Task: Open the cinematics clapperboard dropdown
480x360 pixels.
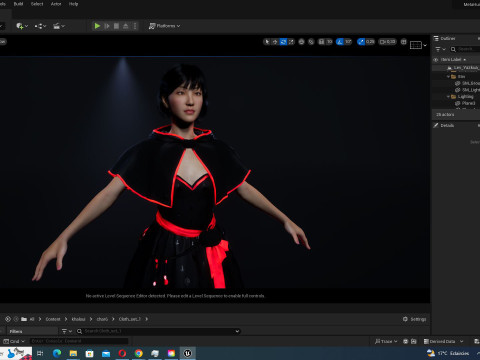Action: [59, 26]
